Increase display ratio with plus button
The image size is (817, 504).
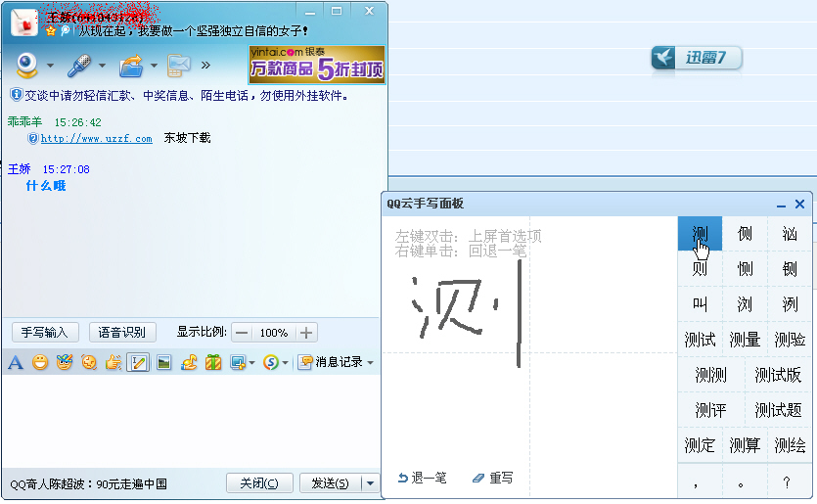click(306, 333)
